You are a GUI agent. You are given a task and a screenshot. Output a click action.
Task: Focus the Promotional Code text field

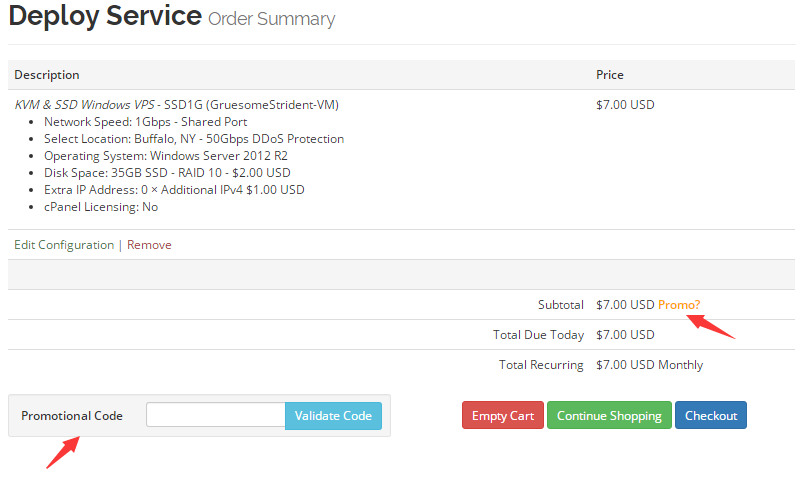215,415
